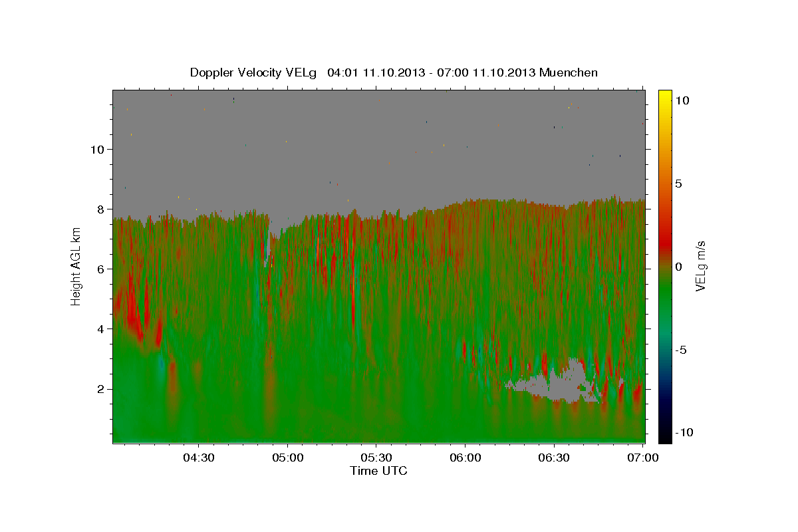
Task: Click "Muenchen" in the plot title
Action: pyautogui.click(x=569, y=72)
